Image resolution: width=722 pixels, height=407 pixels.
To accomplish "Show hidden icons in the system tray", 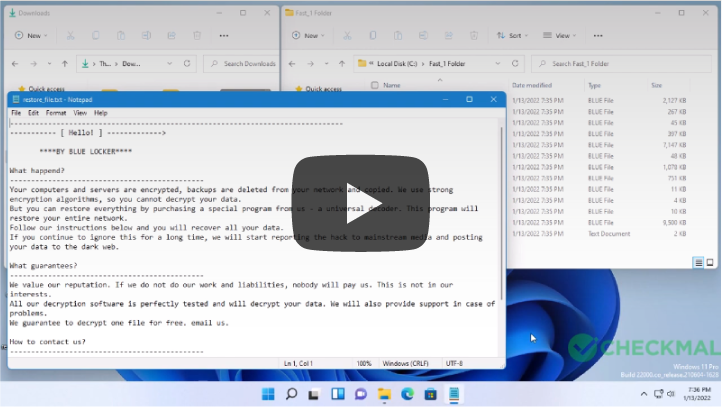I will [644, 394].
